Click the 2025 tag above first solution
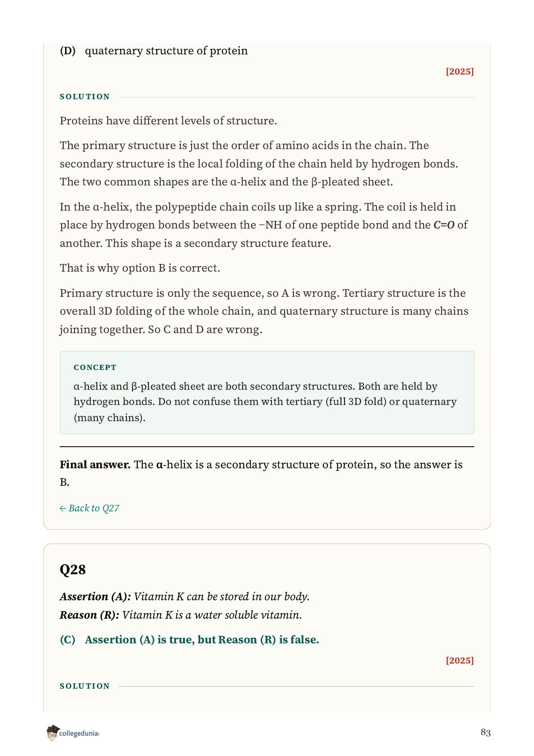Viewport: 534px width, 756px height. tap(460, 71)
